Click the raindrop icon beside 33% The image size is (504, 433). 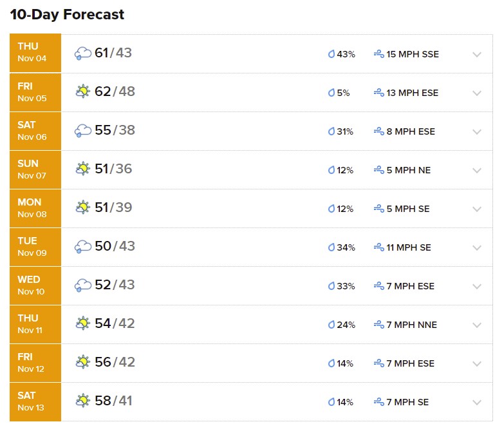[331, 286]
